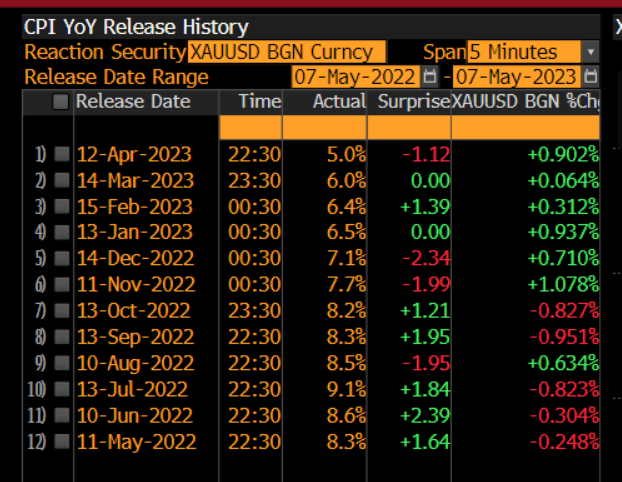Open calendar picker for start release date

click(430, 77)
